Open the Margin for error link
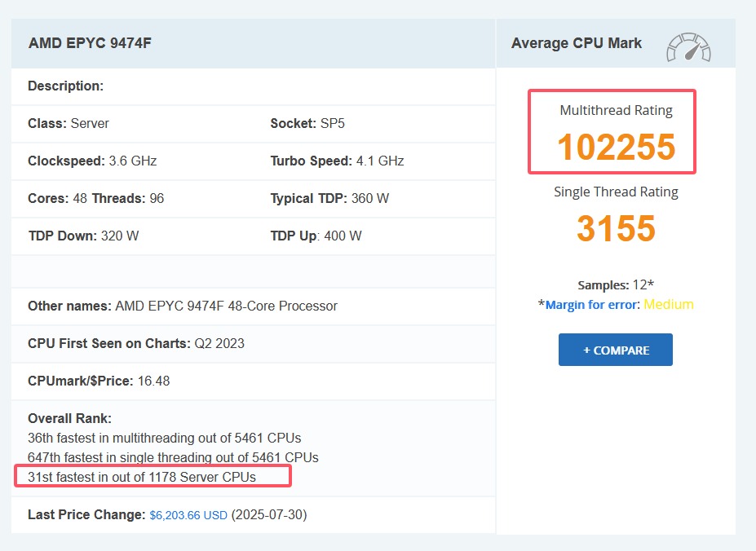This screenshot has height=551, width=756. (592, 305)
